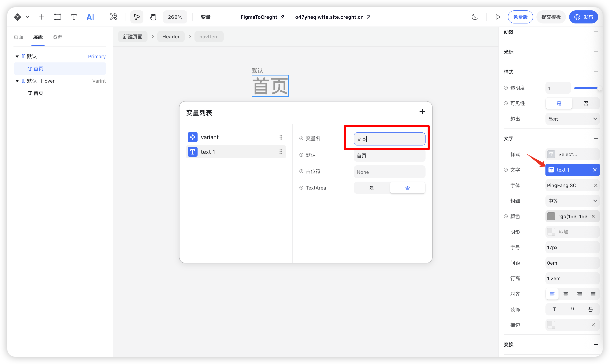
Task: Click the preview play icon
Action: (x=498, y=17)
